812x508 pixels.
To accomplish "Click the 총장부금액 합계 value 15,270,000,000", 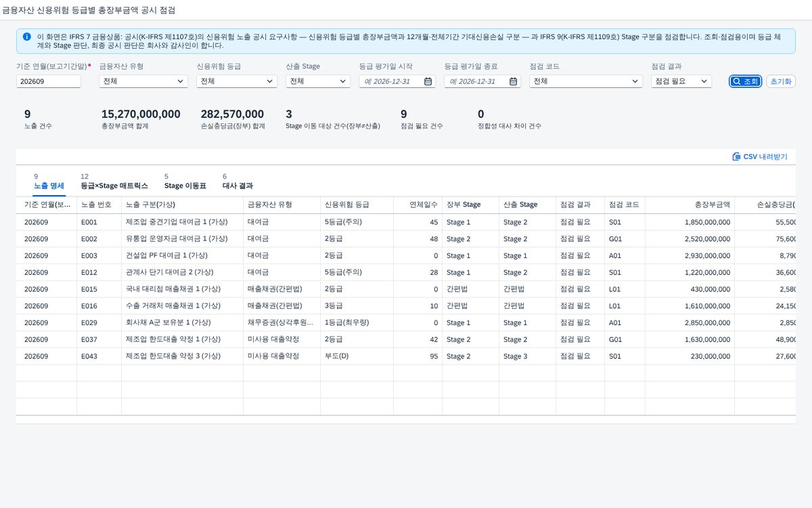I will coord(141,114).
